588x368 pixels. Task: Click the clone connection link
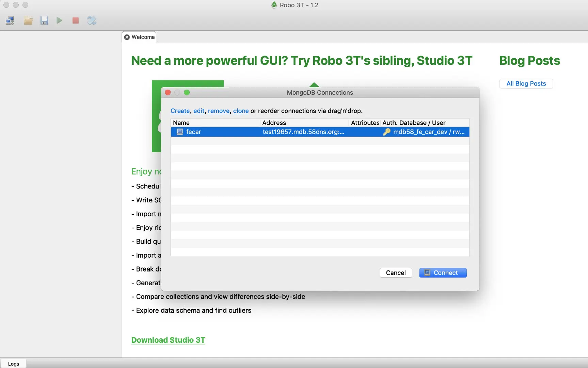coord(241,111)
